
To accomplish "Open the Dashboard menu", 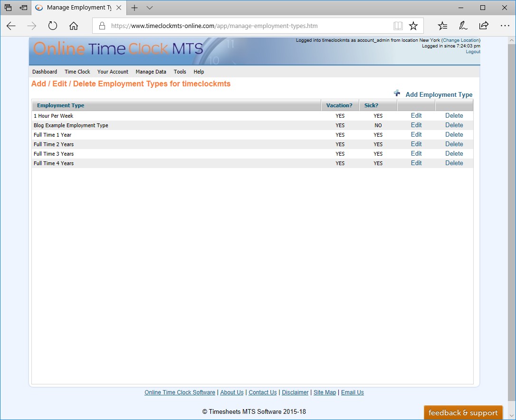I will (x=45, y=72).
